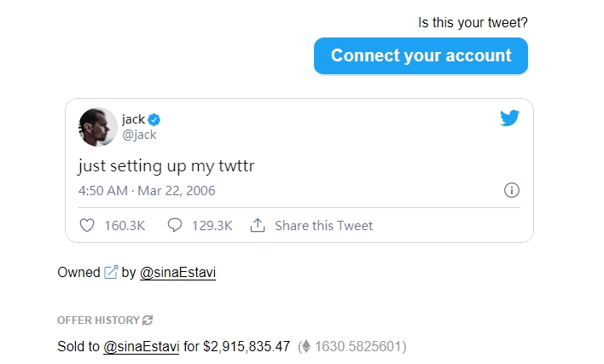604x364 pixels.
Task: Open the external link icon beside Owned
Action: pos(111,272)
